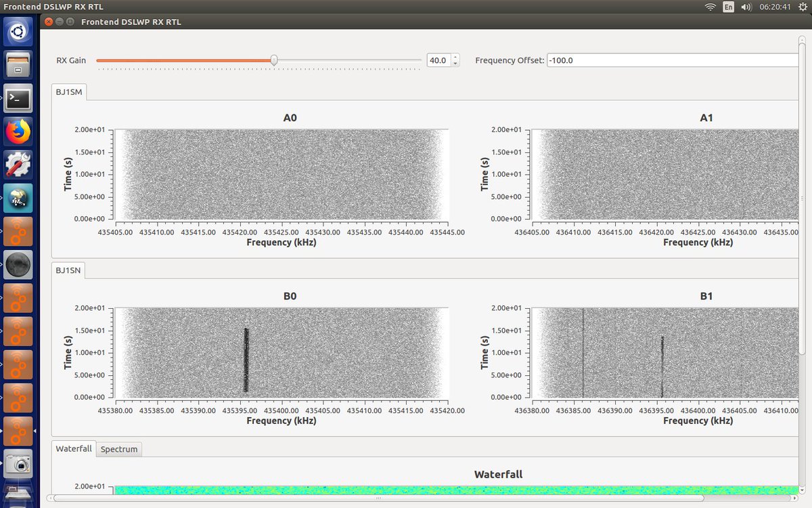Click the BJ1SM tab
Screen dimensions: 812x508
[x=68, y=91]
